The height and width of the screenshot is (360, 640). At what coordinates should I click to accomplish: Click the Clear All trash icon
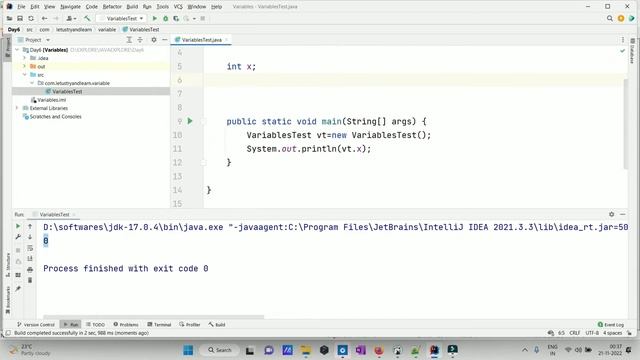pos(30,280)
